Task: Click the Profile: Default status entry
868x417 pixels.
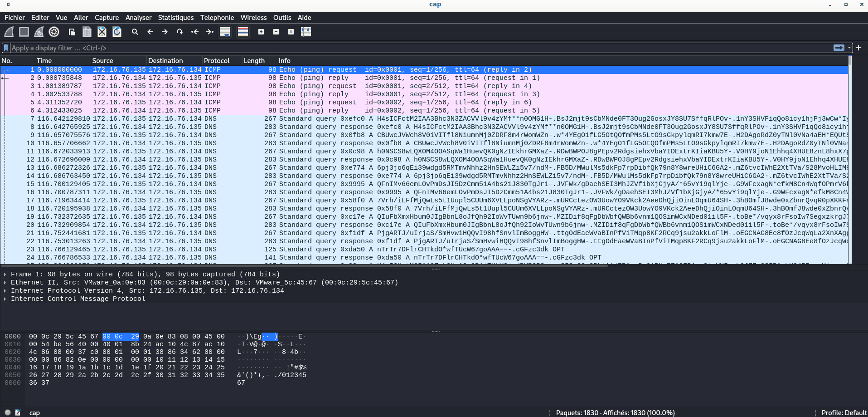Action: [844, 412]
